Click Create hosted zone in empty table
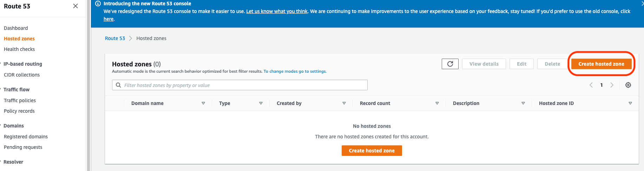The image size is (644, 171). pyautogui.click(x=372, y=151)
